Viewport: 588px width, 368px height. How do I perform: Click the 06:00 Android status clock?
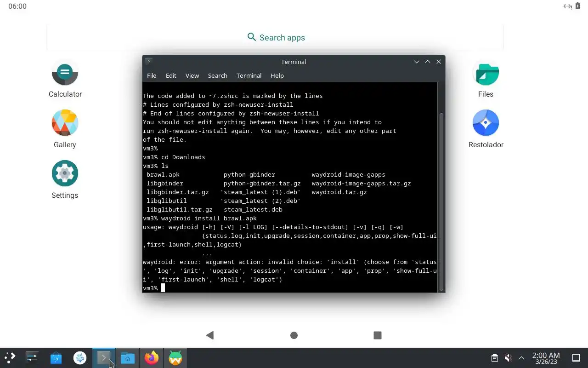17,6
